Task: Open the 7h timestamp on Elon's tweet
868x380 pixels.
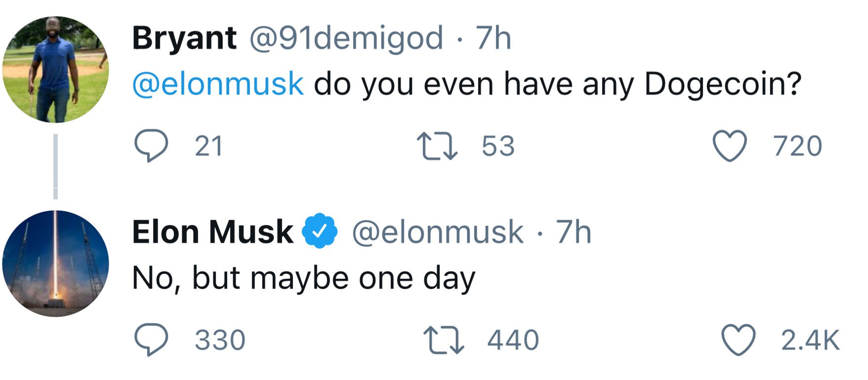Action: (x=574, y=232)
